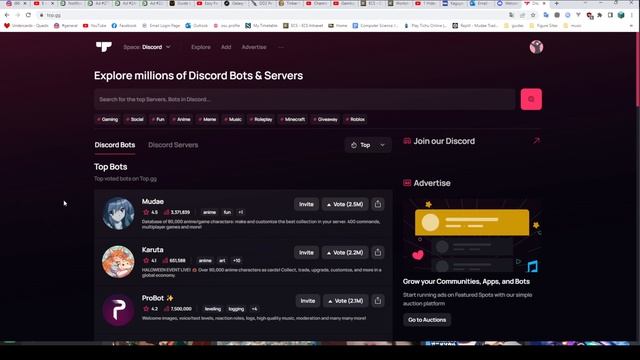Screen dimensions: 640x360
Task: Open the Outlook bookmark
Action: [197, 25]
